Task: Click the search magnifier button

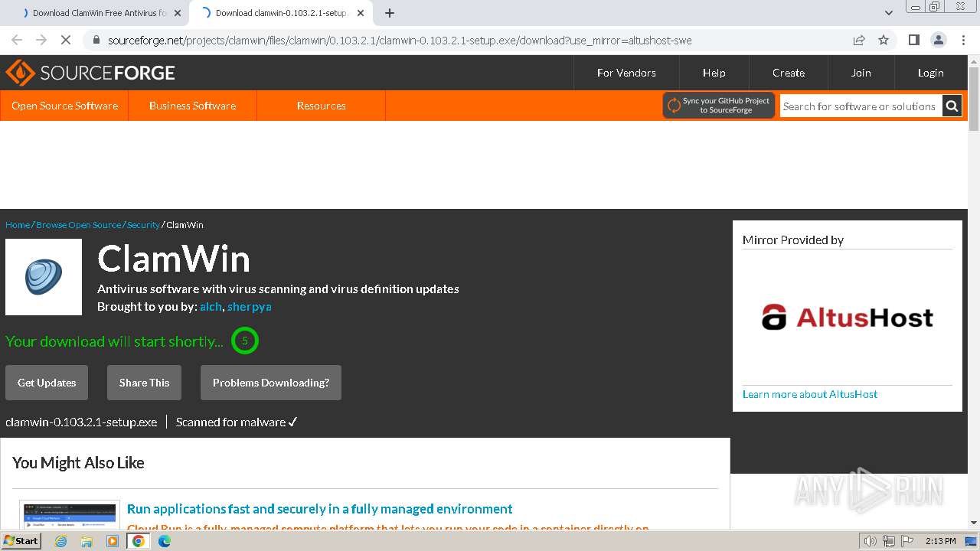Action: coord(952,106)
